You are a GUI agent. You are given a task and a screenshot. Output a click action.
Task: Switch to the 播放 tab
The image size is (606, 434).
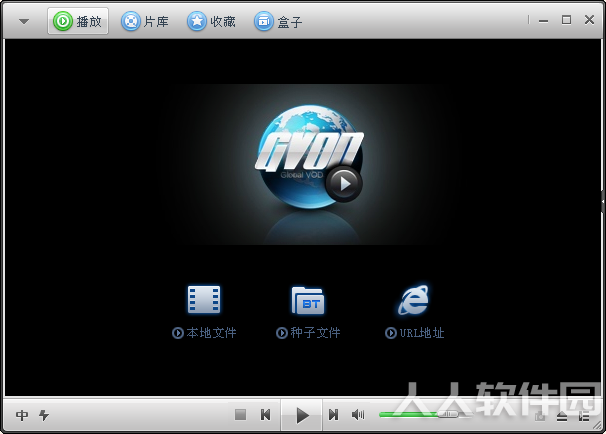(78, 21)
